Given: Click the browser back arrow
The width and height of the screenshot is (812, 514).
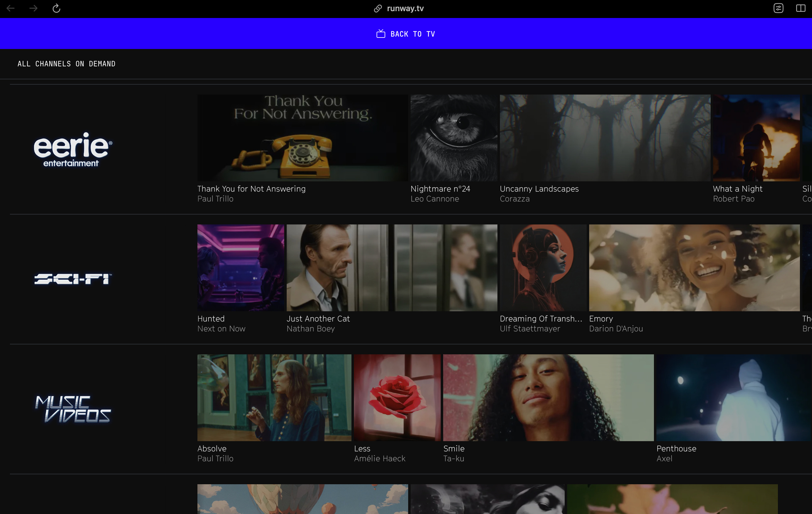Looking at the screenshot, I should point(11,8).
